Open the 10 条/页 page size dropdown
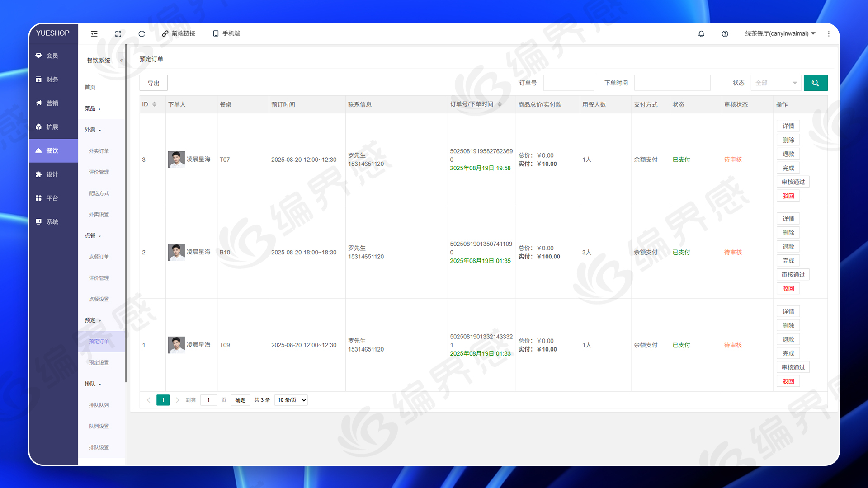 (292, 400)
